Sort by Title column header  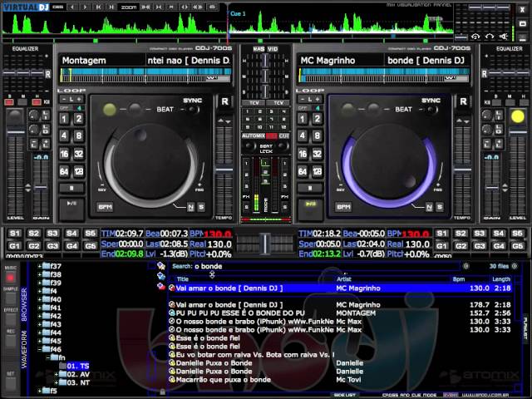point(183,279)
